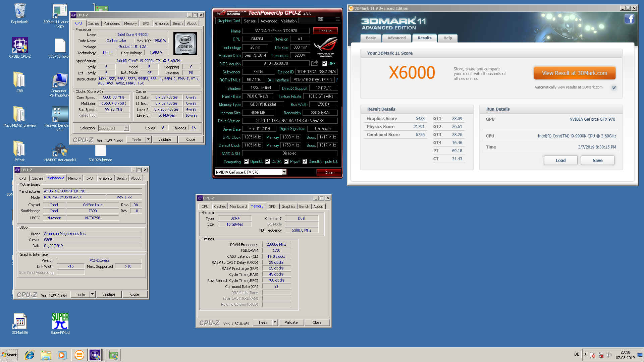
Task: Launch HWBOT Aquamark3 shortcut
Action: [60, 153]
